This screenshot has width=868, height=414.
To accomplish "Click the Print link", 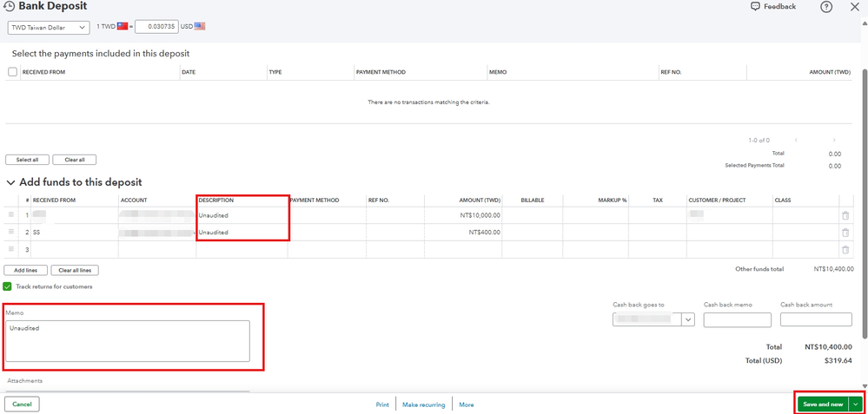I will pos(382,404).
